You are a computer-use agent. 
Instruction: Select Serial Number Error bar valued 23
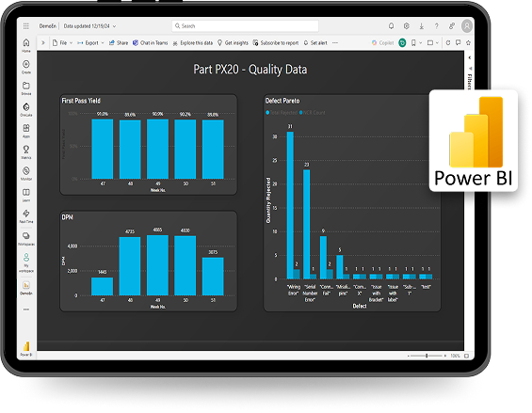(x=306, y=225)
